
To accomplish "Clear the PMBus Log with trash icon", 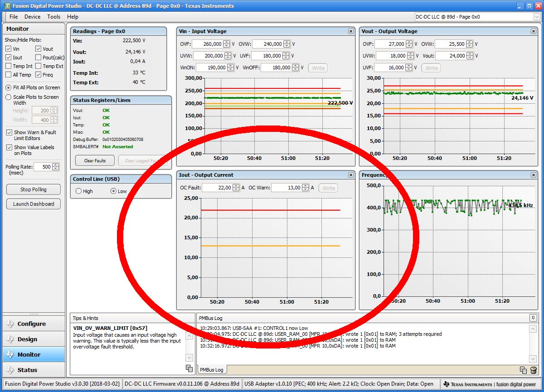I will coord(533,370).
